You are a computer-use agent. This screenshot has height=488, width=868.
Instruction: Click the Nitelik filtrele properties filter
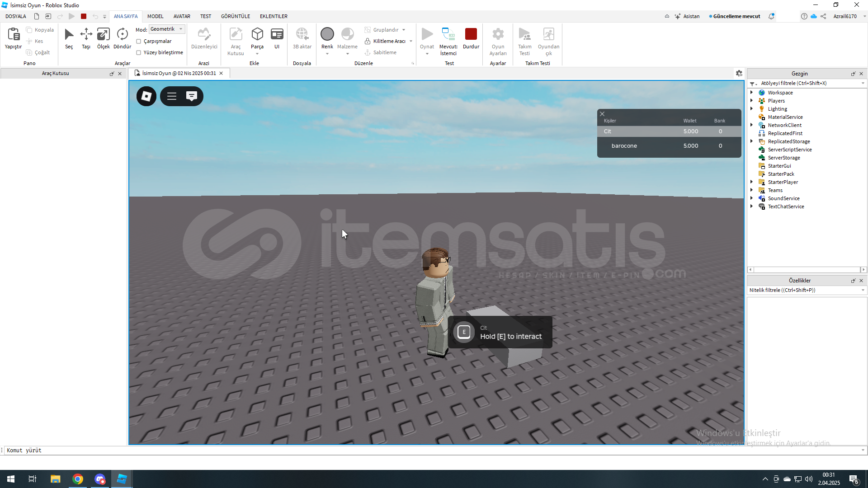807,290
